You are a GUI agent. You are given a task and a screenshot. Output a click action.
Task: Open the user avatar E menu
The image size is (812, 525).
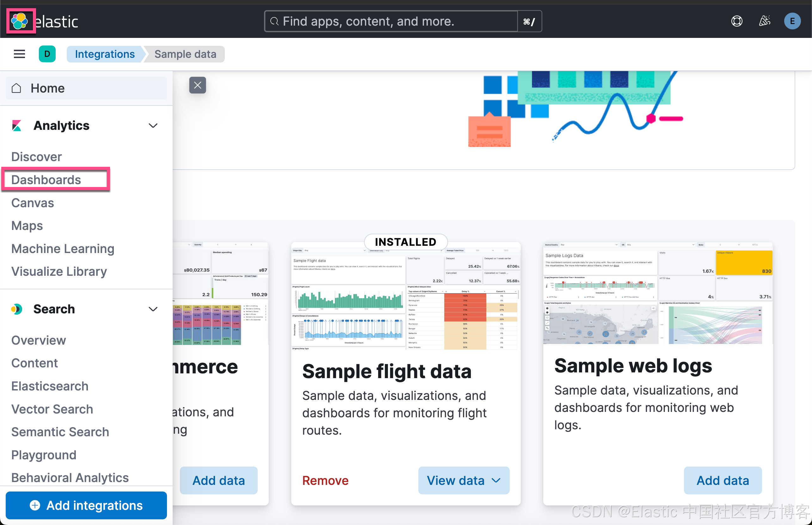coord(792,21)
